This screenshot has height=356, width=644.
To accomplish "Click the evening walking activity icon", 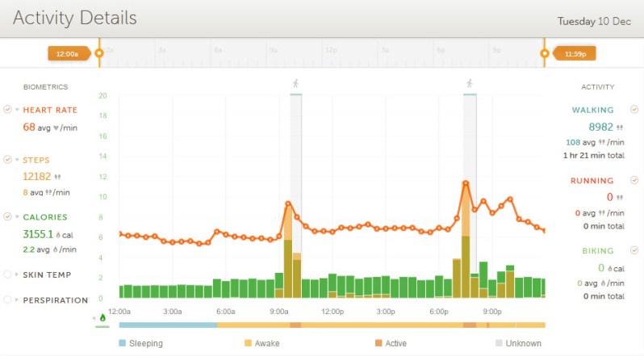I will tap(469, 83).
